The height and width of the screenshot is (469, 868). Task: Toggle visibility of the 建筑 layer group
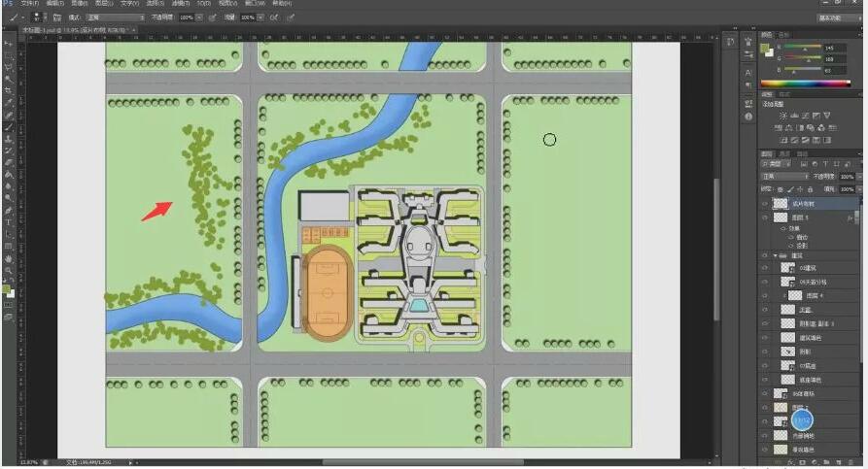tap(765, 254)
